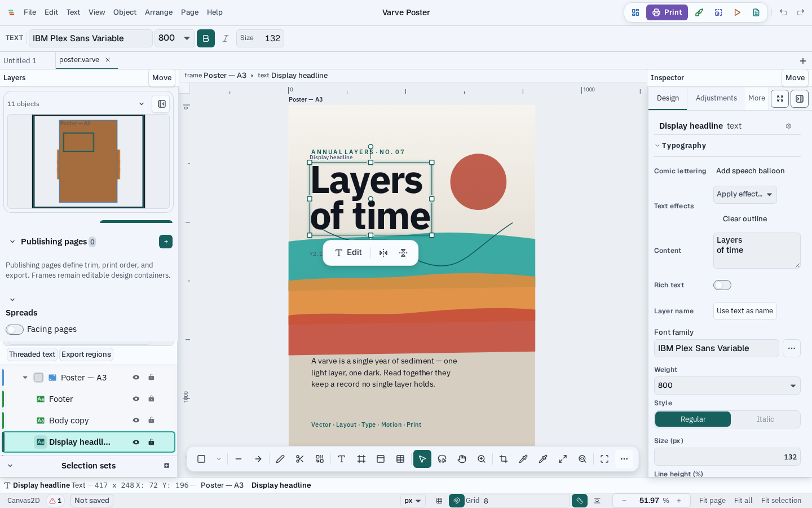Unlock the Display headline layer

[x=151, y=442]
